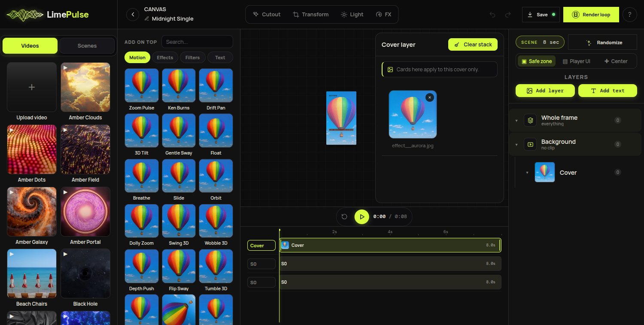Image resolution: width=644 pixels, height=325 pixels.
Task: Switch to the Videos tab
Action: click(x=30, y=46)
